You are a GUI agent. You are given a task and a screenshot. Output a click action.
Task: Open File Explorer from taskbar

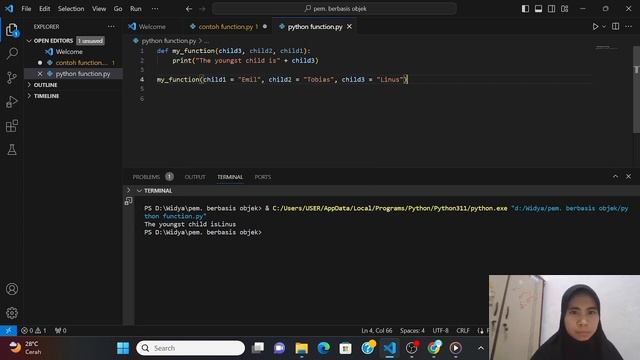click(302, 348)
